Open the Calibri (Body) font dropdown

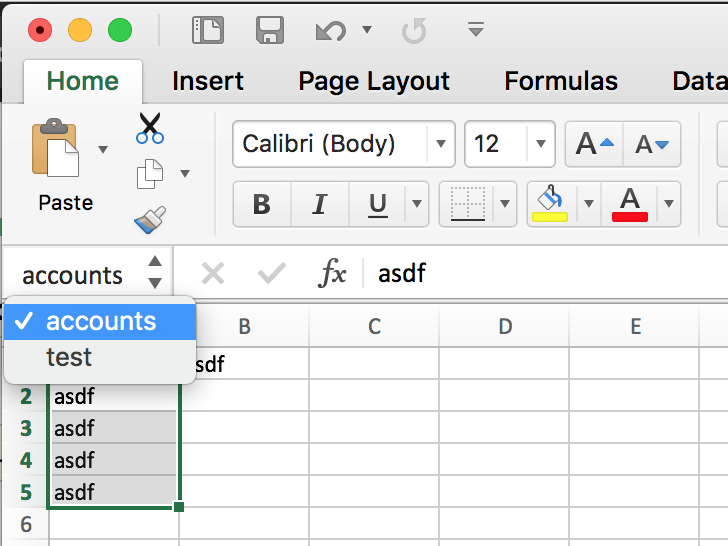[x=441, y=144]
